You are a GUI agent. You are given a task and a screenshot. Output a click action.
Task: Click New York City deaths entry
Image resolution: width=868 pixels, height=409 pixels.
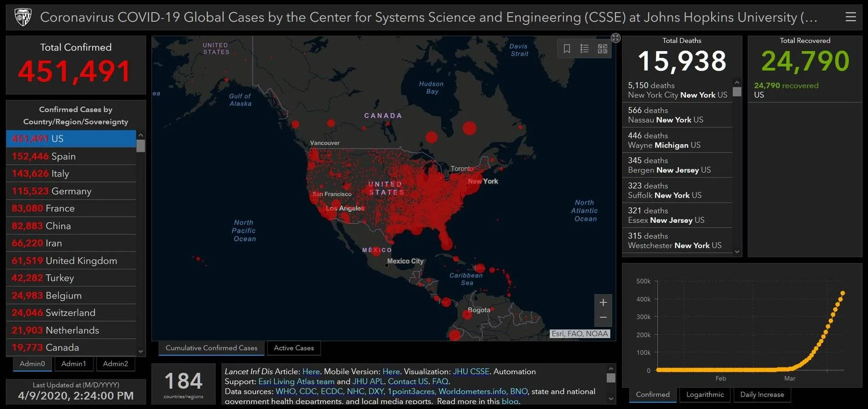pyautogui.click(x=677, y=90)
